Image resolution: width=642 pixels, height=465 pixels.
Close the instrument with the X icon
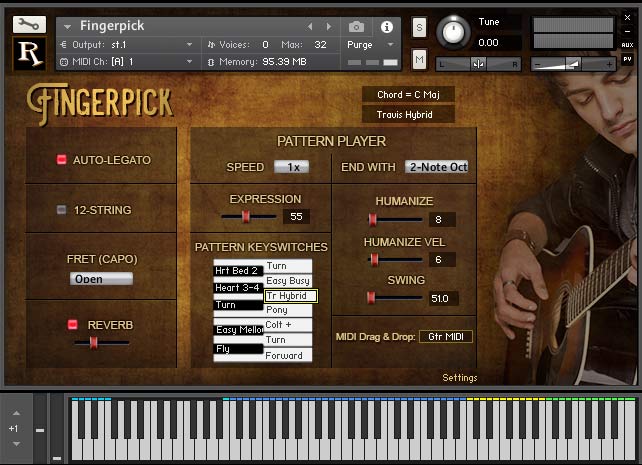click(x=627, y=17)
